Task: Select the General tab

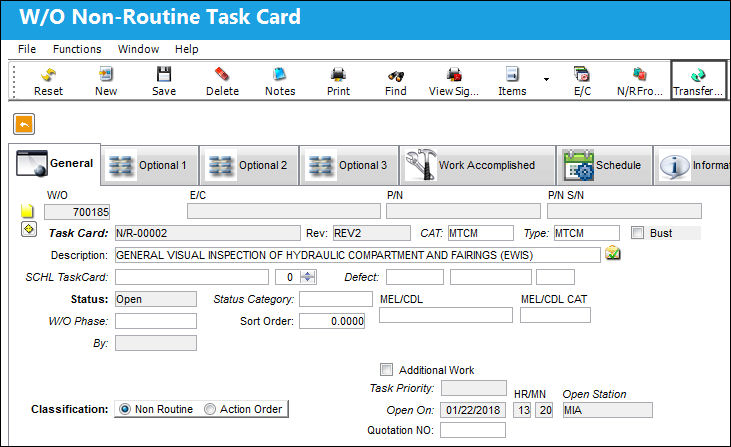Action: tap(55, 164)
